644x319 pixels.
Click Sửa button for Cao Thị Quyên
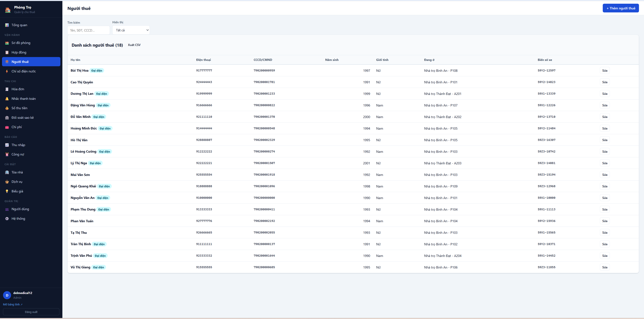604,82
